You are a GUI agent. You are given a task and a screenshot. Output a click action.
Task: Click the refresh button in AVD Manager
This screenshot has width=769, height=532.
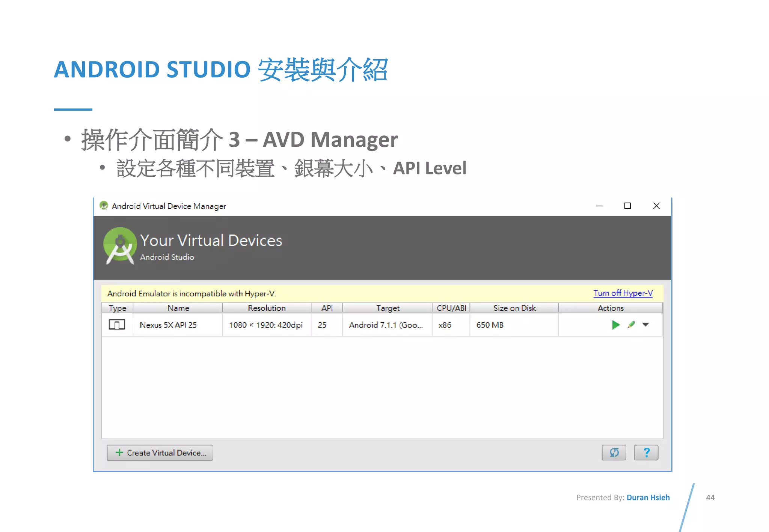[614, 452]
